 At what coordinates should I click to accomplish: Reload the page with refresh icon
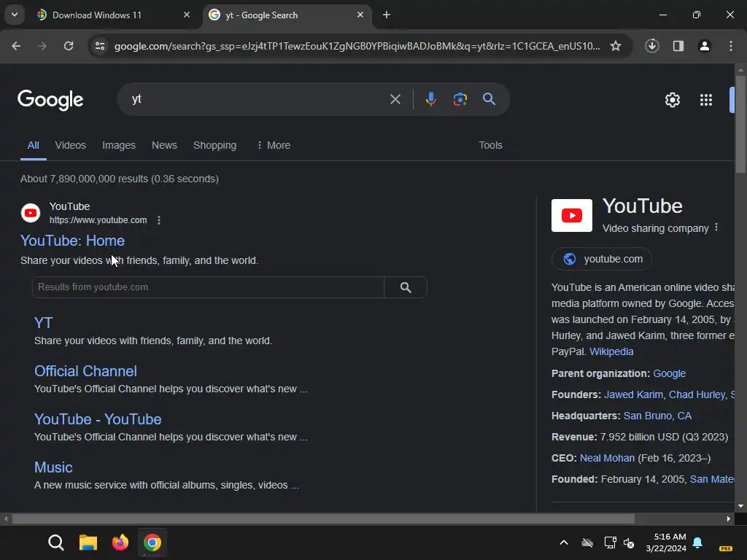[69, 46]
